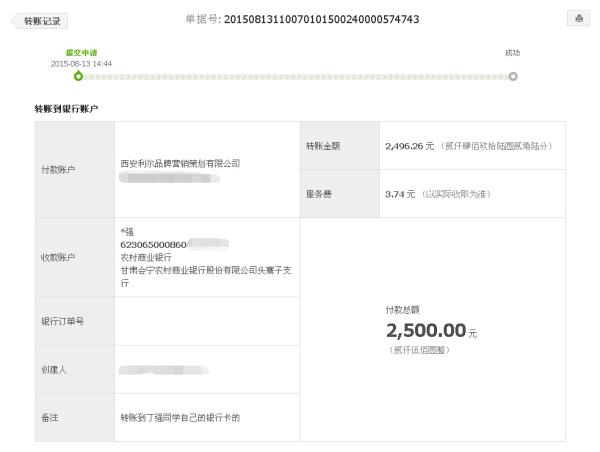Select the document number 单据号 text
The height and width of the screenshot is (452, 600).
coord(302,19)
